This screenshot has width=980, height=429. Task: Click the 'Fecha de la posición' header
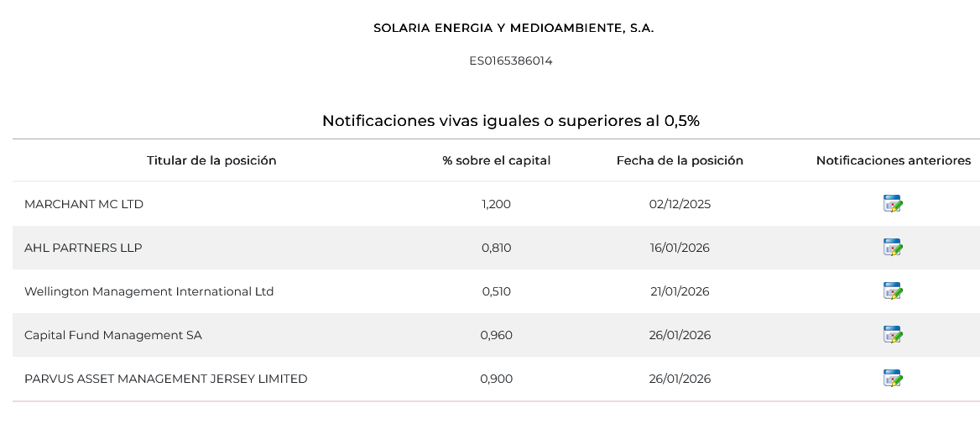tap(680, 160)
